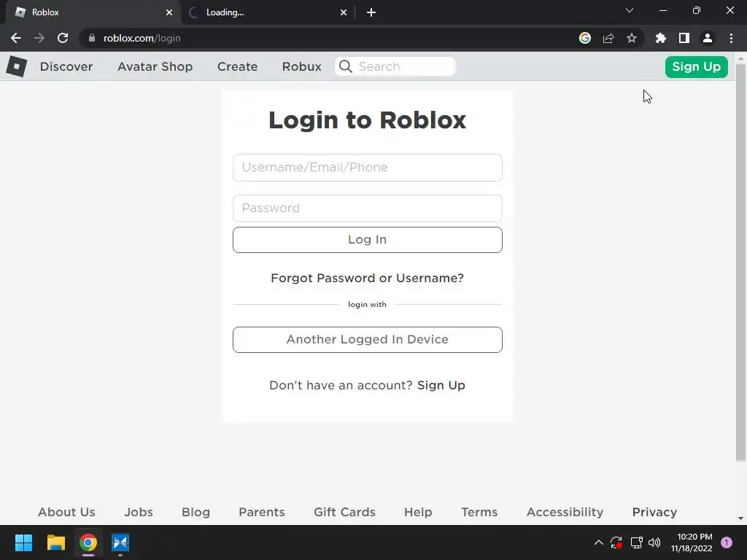Reload the Roblox login page

point(63,38)
